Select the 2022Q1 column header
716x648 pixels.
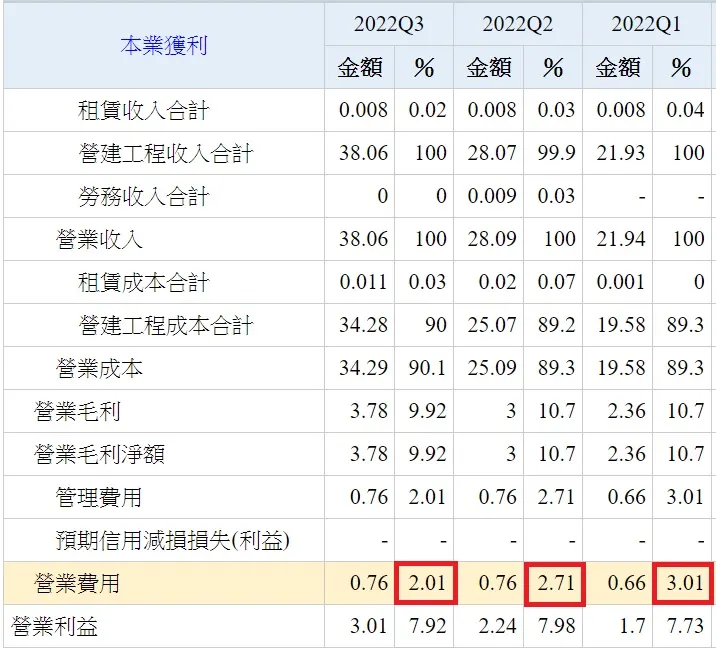click(x=646, y=24)
